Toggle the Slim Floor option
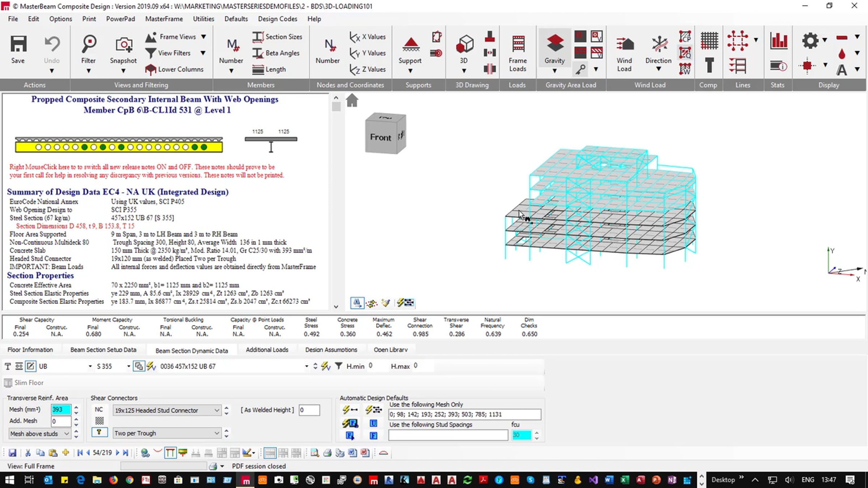Screen dimensions: 868x488 (24, 382)
